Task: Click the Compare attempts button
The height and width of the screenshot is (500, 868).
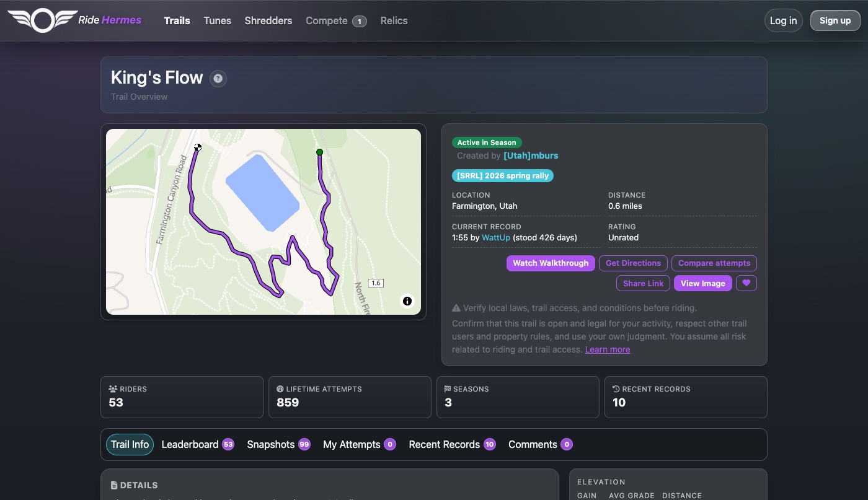Action: click(x=714, y=263)
